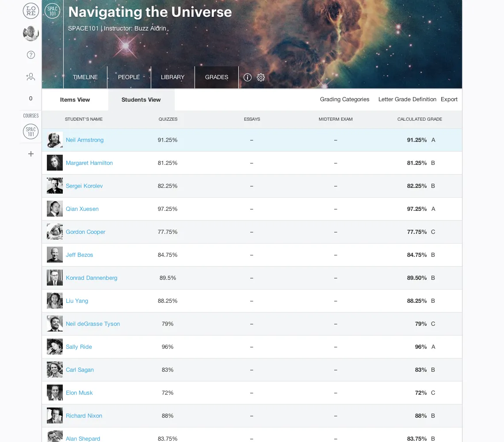Viewport: 504px width, 442px height.
Task: Click the Calculated Grade column header
Action: click(420, 119)
